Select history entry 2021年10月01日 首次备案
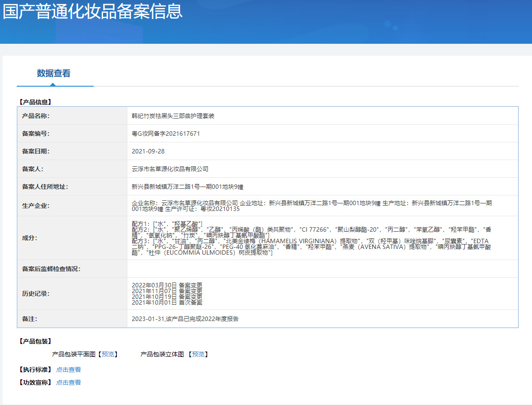Image resolution: width=532 pixels, height=405 pixels. point(167,302)
